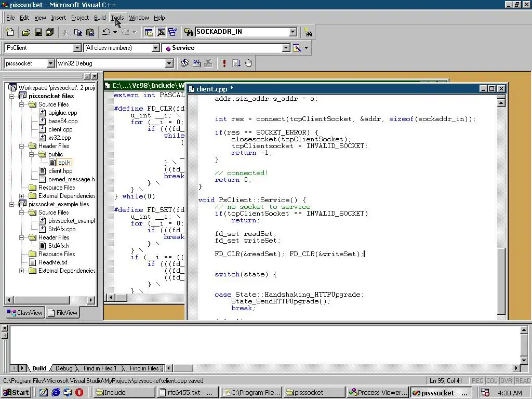Click the Go debug icon

(x=236, y=63)
